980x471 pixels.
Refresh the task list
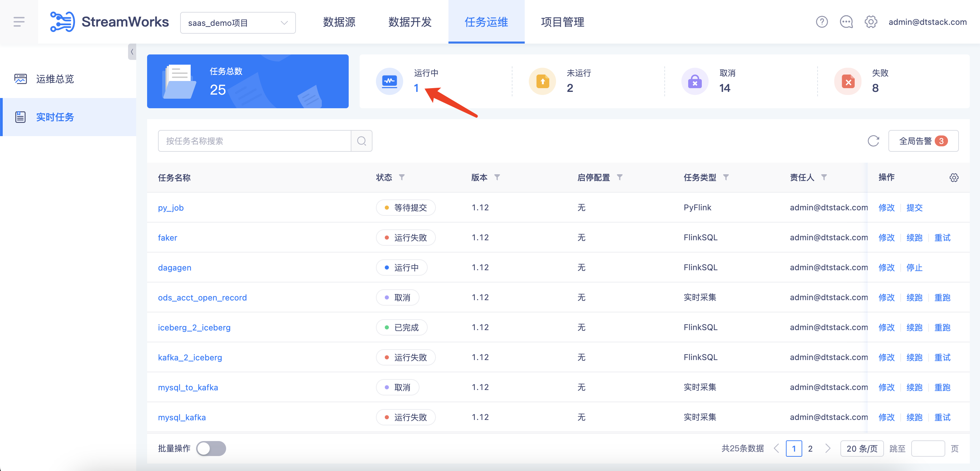pos(873,141)
